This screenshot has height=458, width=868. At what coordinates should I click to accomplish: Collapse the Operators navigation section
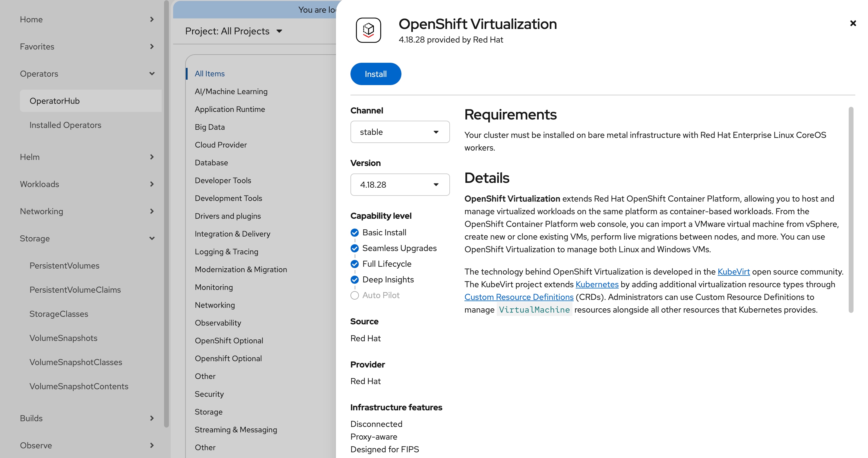pyautogui.click(x=87, y=74)
